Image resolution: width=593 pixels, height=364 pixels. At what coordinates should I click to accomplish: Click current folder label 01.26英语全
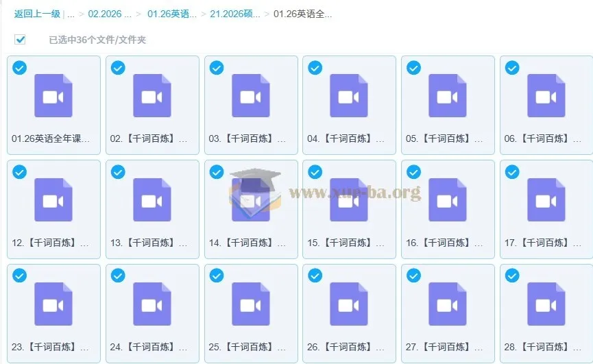pyautogui.click(x=302, y=14)
